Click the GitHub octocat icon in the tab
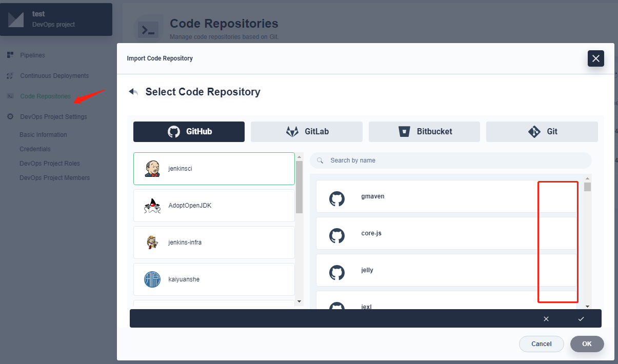This screenshot has height=364, width=618. pos(174,132)
